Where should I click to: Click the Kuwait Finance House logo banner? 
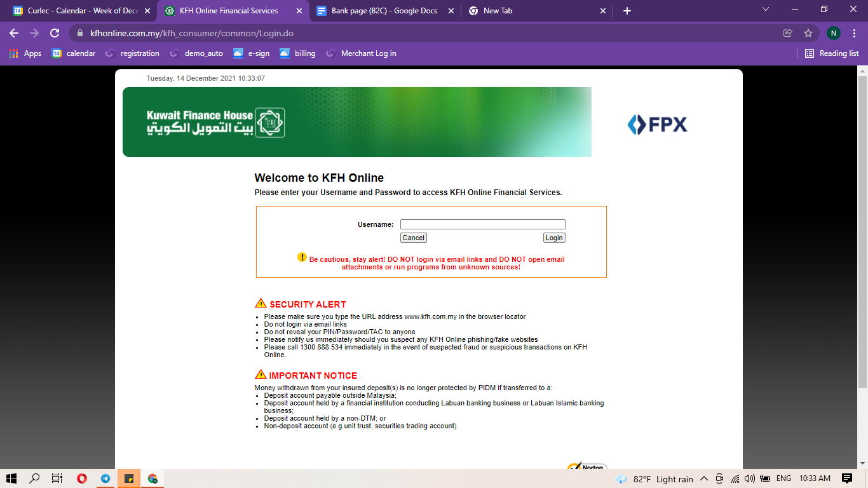coord(357,122)
